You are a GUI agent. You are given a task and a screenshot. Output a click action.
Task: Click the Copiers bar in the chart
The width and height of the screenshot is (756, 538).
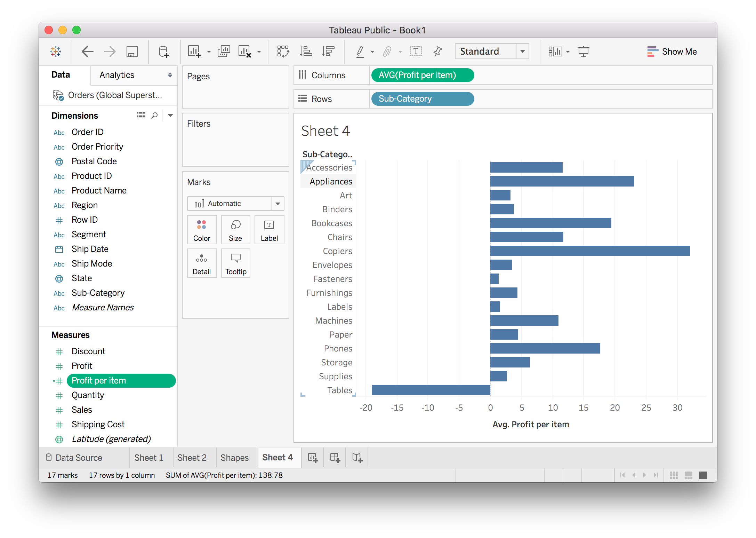click(589, 251)
